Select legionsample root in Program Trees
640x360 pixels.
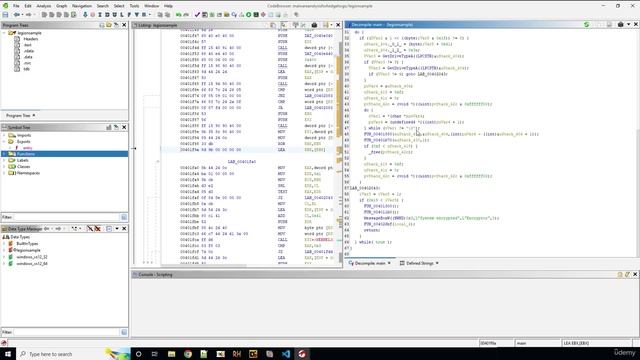(x=29, y=33)
